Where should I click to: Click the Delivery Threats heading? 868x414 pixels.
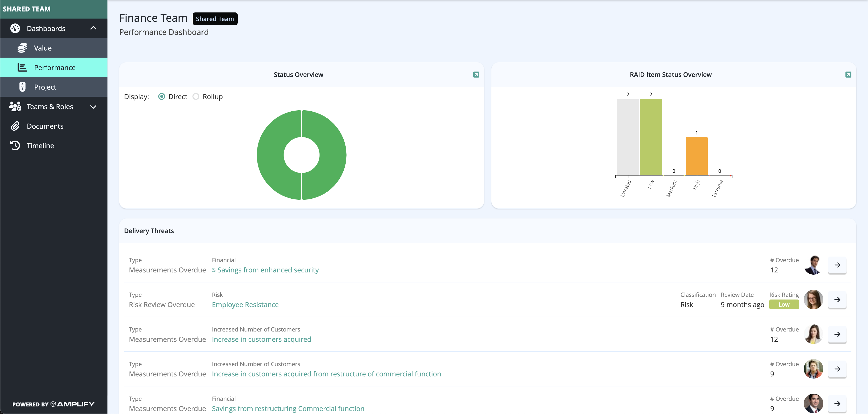(x=149, y=231)
